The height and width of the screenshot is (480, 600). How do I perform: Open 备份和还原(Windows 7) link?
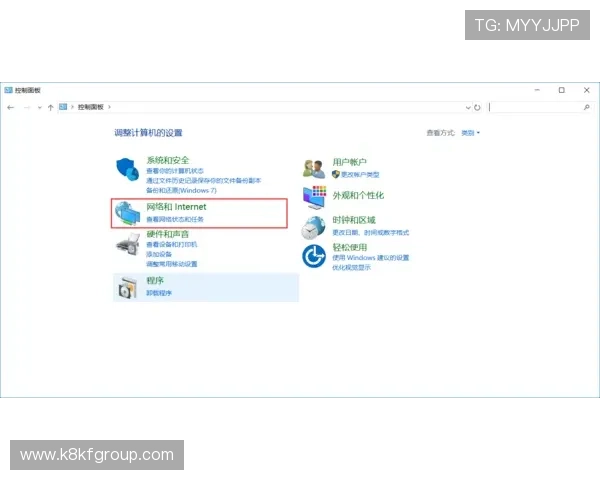click(181, 190)
